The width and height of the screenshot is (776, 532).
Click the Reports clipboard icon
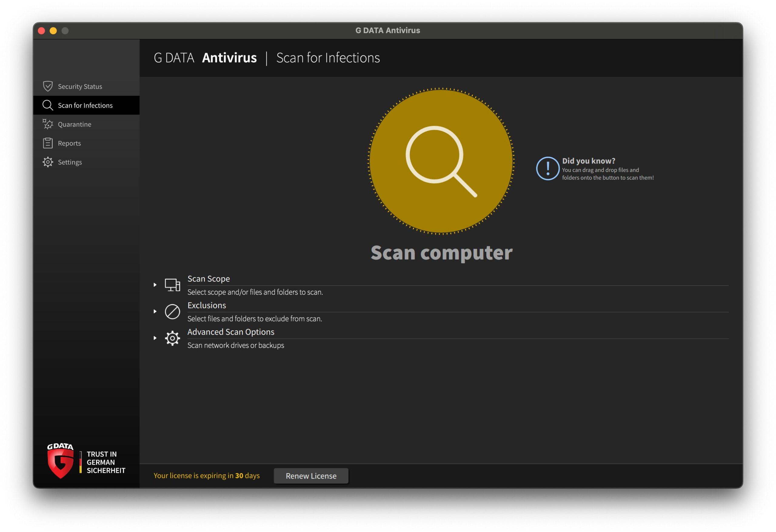point(48,143)
